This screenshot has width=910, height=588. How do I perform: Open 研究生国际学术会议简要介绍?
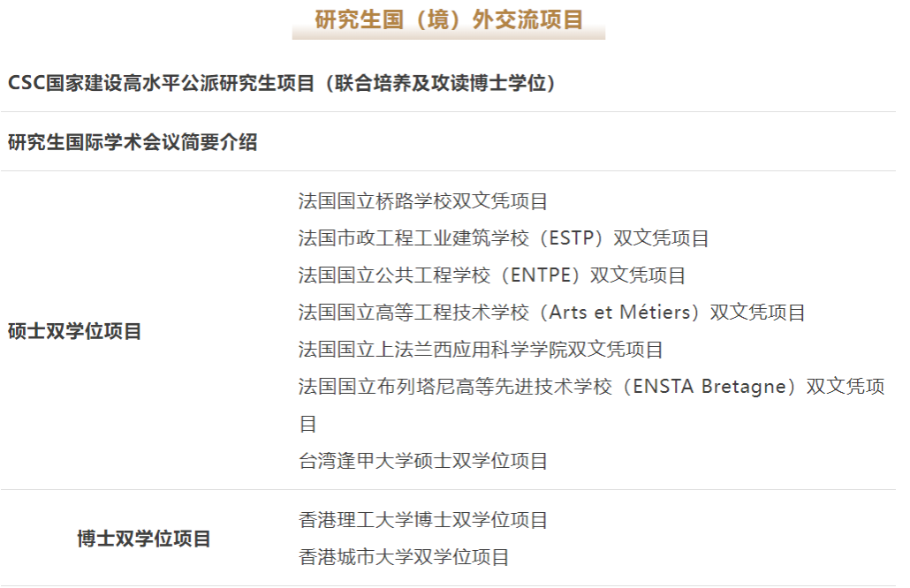[x=133, y=142]
